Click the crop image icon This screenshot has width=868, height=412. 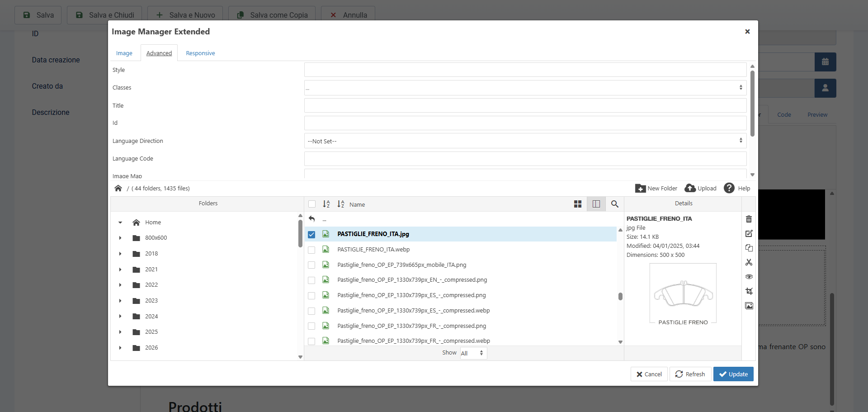[x=749, y=291]
